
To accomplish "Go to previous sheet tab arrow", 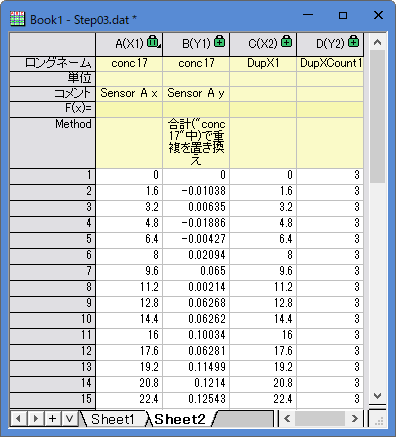I will 18,418.
